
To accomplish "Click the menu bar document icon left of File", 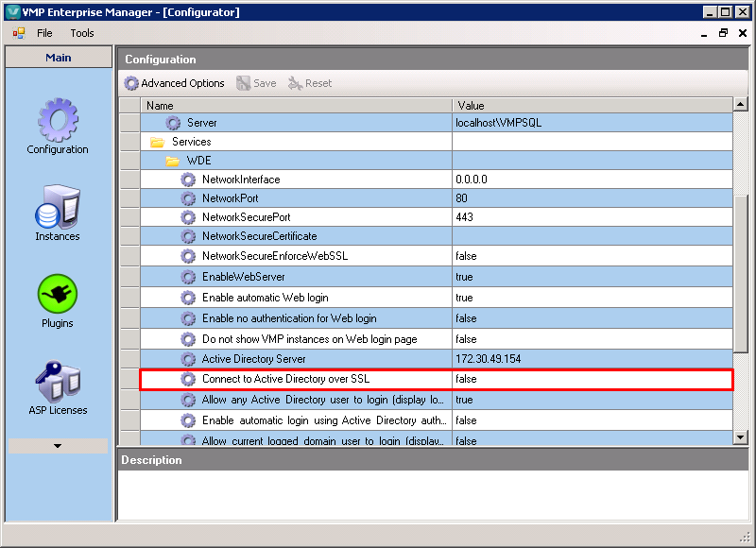I will (x=19, y=33).
